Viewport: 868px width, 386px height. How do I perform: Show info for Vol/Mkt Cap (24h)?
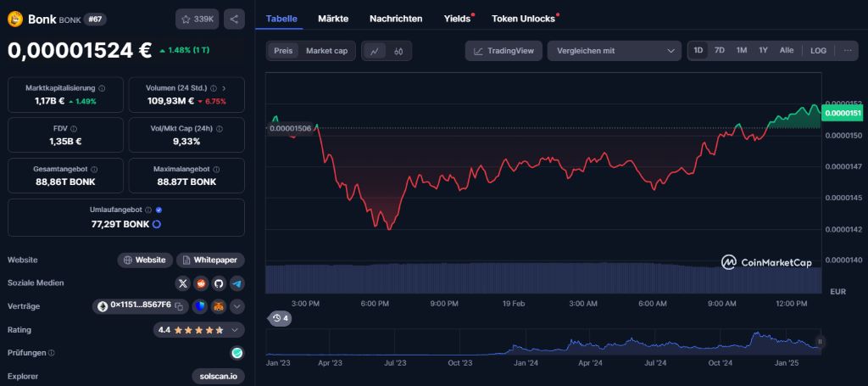click(x=220, y=128)
